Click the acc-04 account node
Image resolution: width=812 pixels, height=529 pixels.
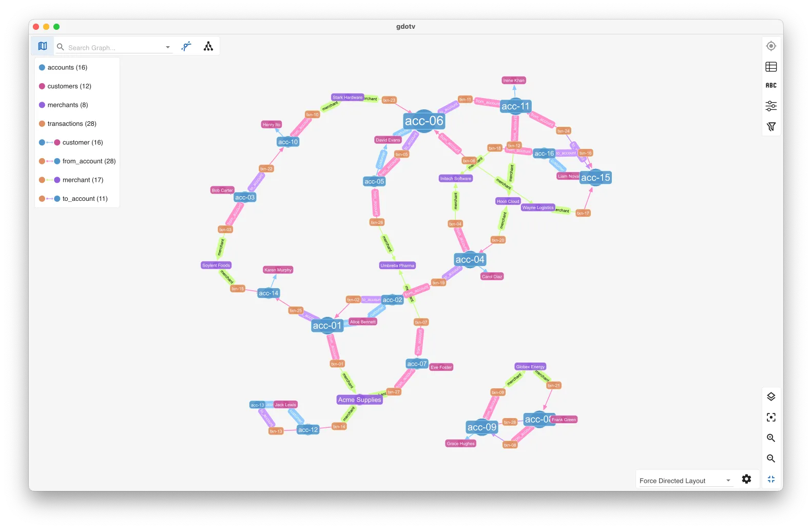pyautogui.click(x=470, y=259)
